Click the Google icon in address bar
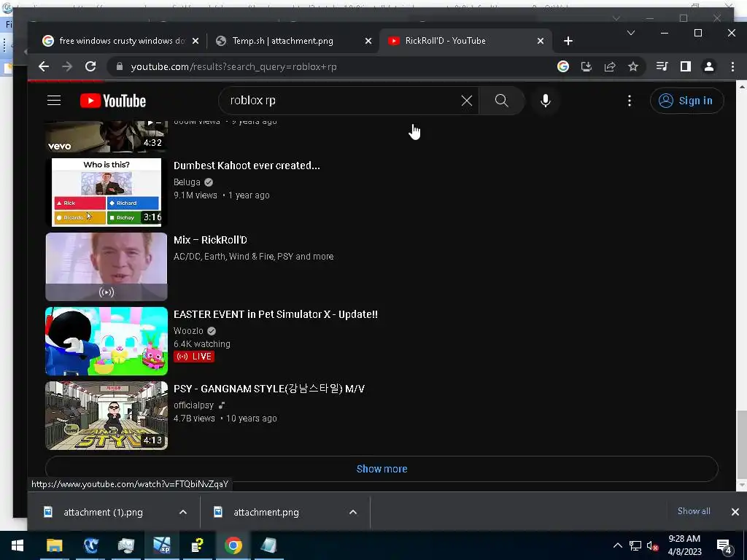The height and width of the screenshot is (560, 747). point(562,66)
